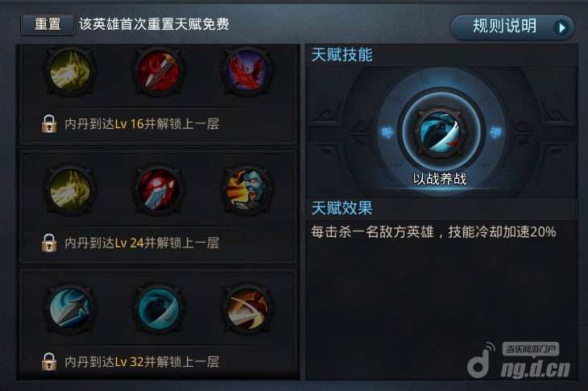Viewport: 588px width, 391px height.
Task: Click the large 以战养战 talent skill icon
Action: 441,131
